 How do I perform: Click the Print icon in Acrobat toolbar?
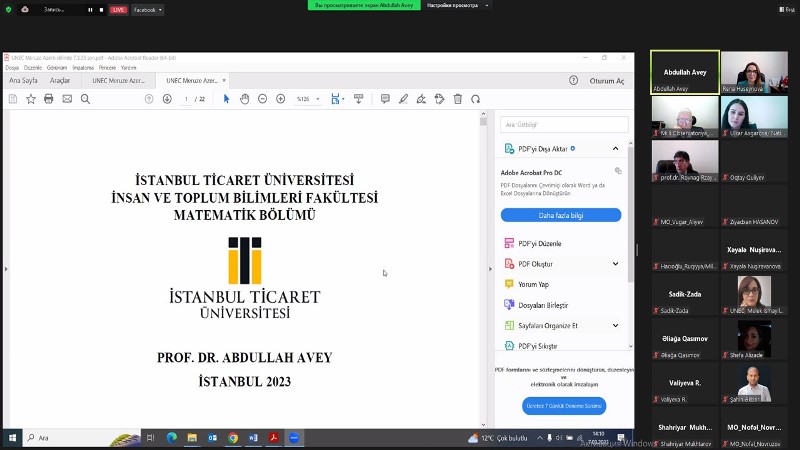pos(48,99)
